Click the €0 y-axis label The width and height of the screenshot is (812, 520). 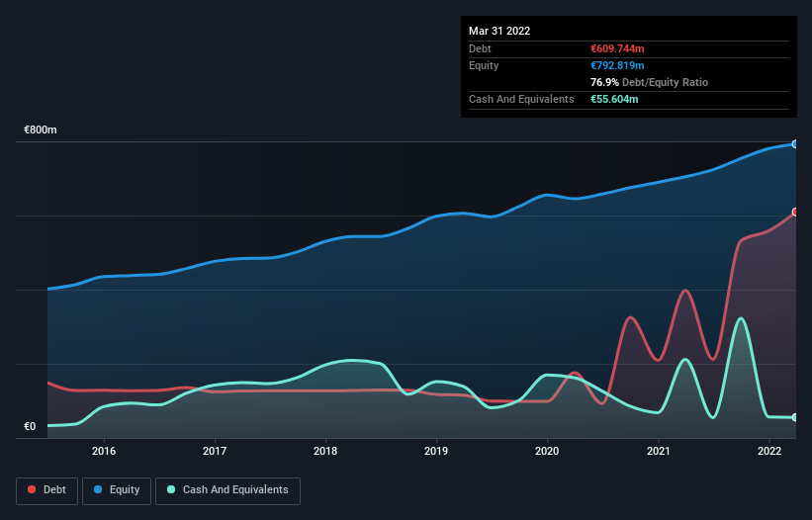click(30, 426)
